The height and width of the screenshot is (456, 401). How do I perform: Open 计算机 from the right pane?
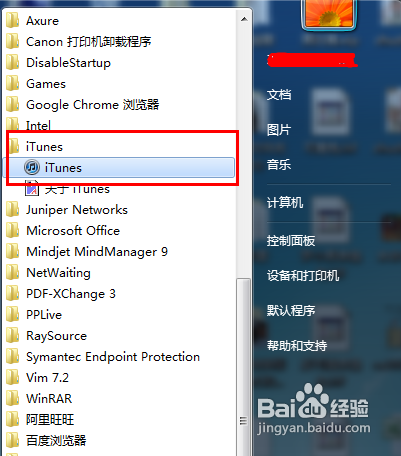point(285,202)
